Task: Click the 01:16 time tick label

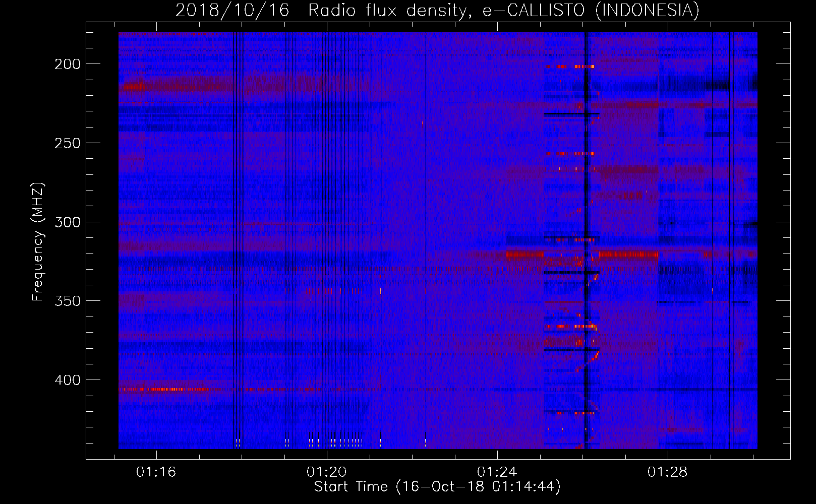Action: point(156,472)
